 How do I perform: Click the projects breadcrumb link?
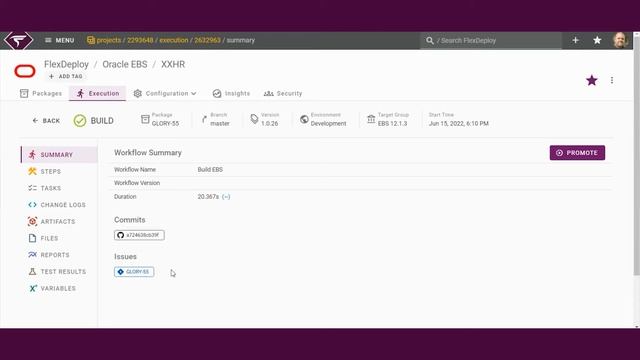108,40
